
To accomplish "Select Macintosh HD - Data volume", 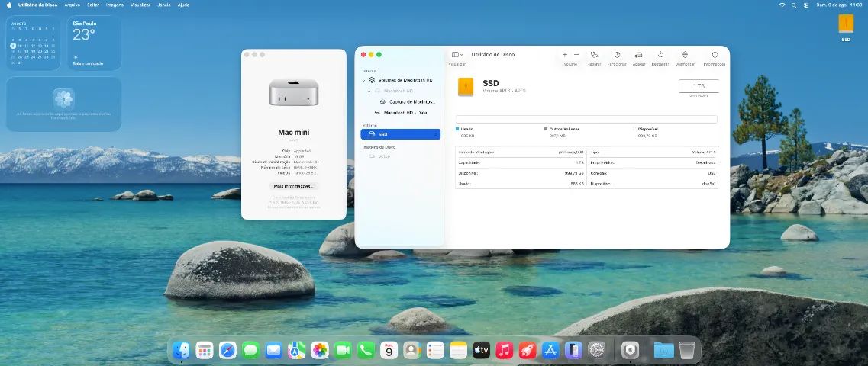I will click(x=401, y=113).
